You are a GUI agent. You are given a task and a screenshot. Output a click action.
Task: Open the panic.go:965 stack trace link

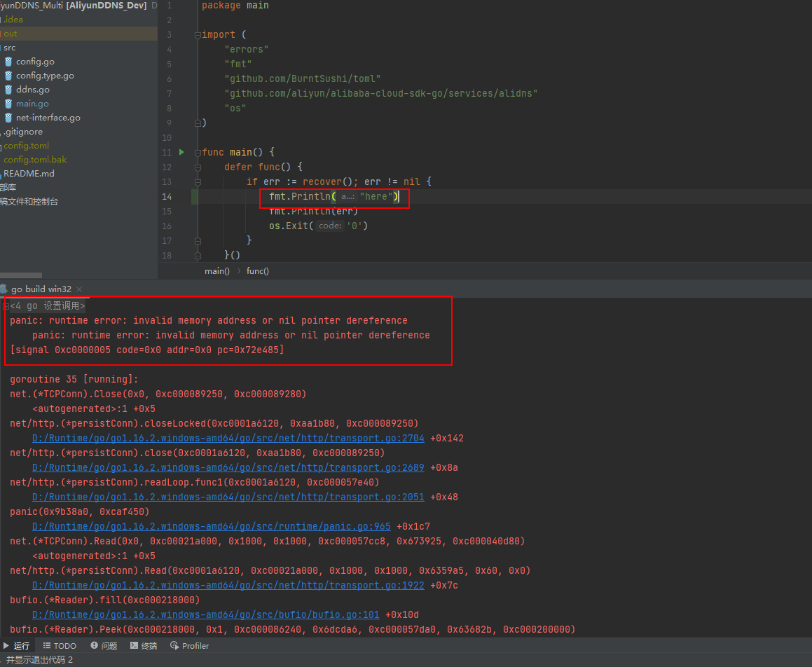[x=212, y=527]
